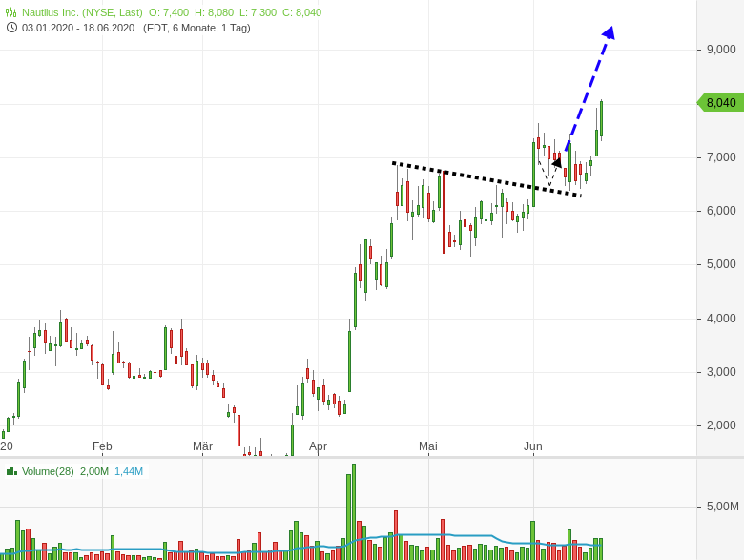Click the open value O: 7,400
Image resolution: width=744 pixels, height=560 pixels.
169,12
